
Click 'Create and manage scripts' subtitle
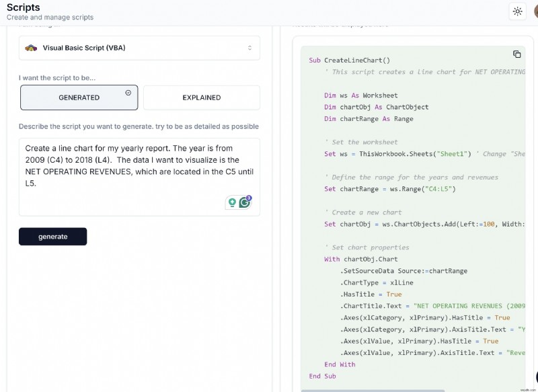pyautogui.click(x=50, y=17)
